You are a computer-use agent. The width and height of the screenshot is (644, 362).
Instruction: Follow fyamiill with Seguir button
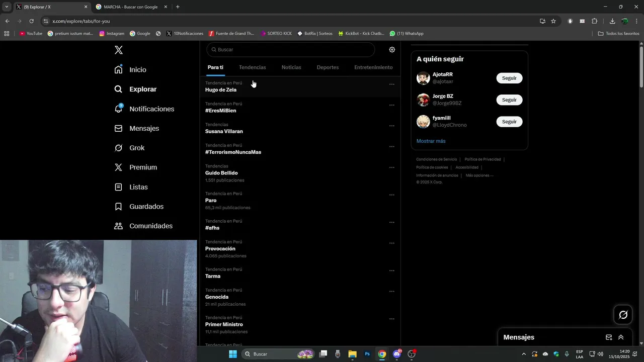[x=509, y=122]
